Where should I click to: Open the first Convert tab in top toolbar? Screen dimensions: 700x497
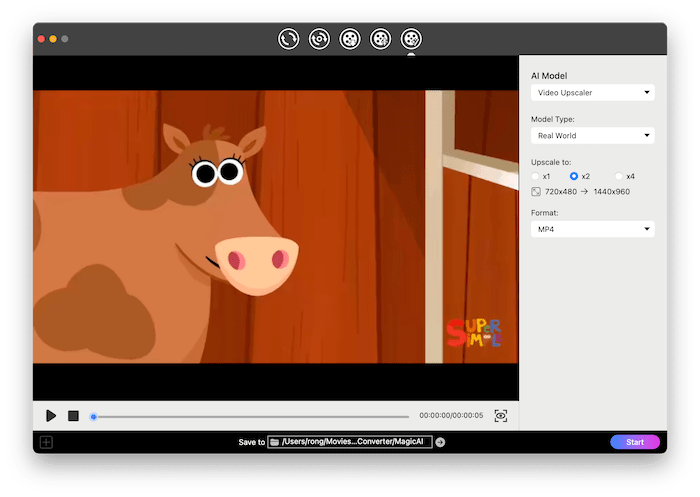click(289, 39)
